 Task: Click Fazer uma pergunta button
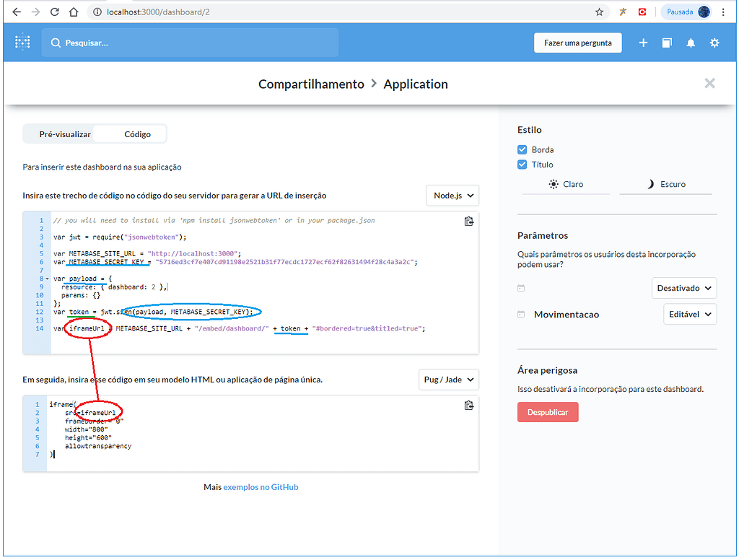click(x=578, y=43)
